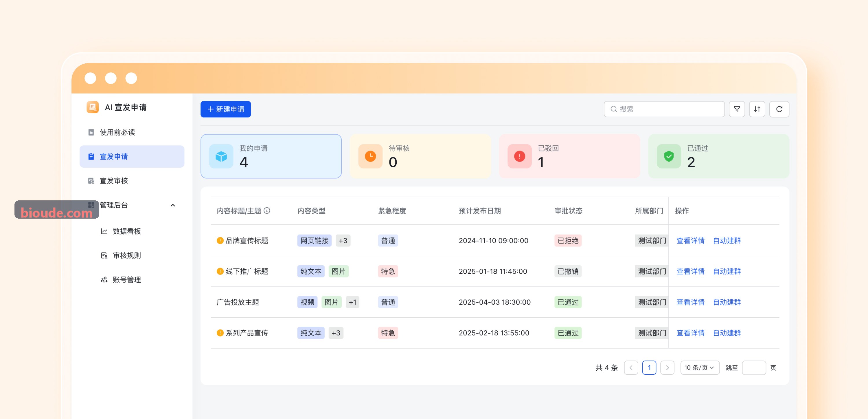Click 查看详情 for 品牌宣传标题

click(690, 241)
